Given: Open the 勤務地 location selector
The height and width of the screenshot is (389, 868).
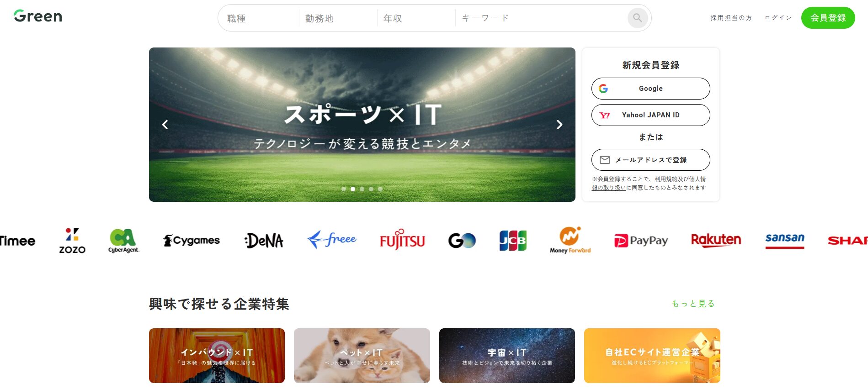Looking at the screenshot, I should click(x=338, y=18).
